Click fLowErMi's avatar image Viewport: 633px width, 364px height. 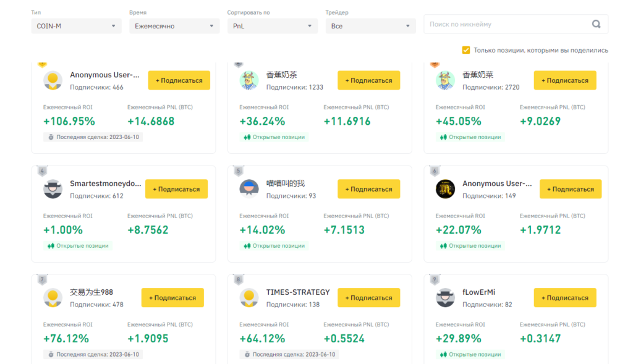(445, 297)
